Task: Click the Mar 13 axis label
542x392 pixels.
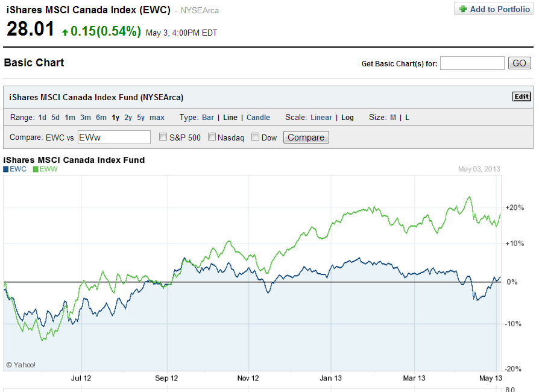Action: click(x=414, y=378)
